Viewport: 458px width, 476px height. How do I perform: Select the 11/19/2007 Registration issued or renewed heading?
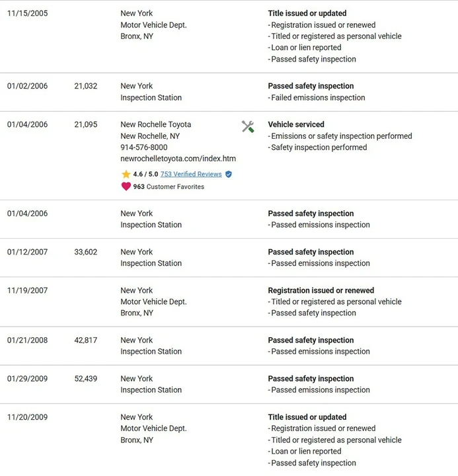tap(321, 290)
